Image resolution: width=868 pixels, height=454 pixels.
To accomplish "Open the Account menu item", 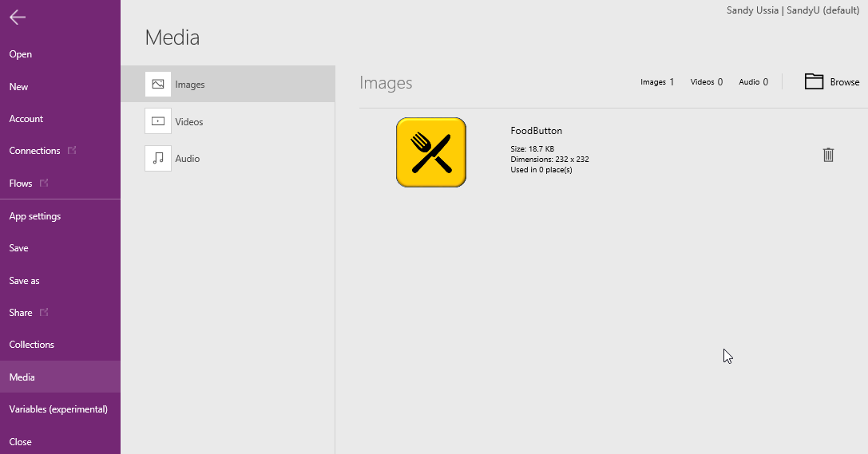I will click(x=26, y=119).
